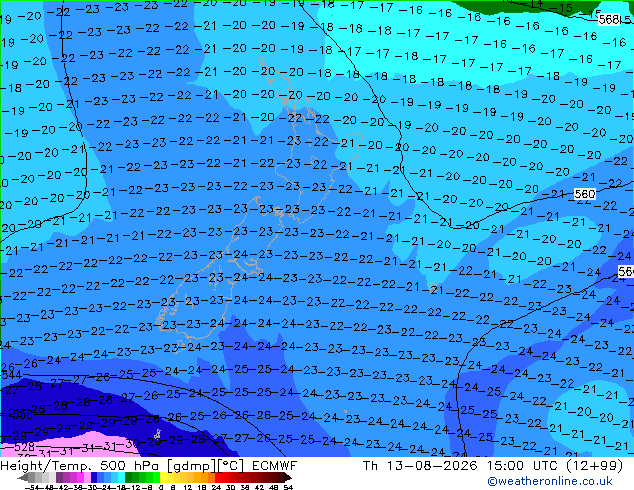Click the '[°C]' unit label in title
634x490 pixels.
[231, 466]
